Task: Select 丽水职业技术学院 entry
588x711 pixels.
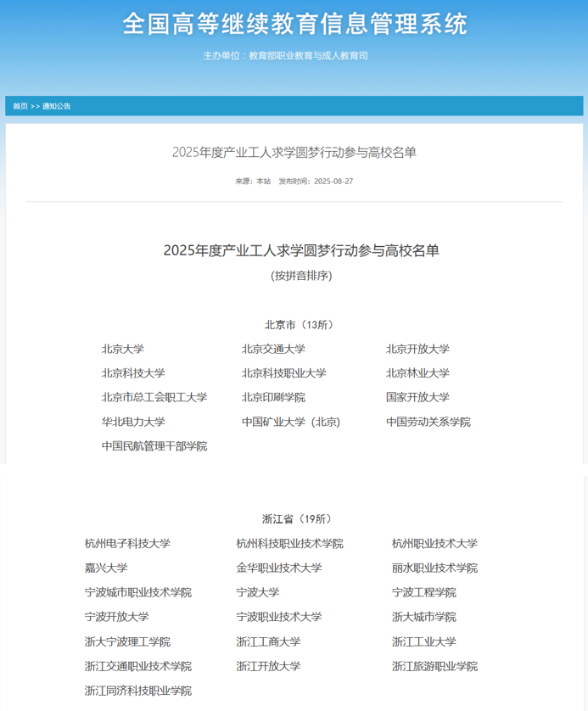Action: (x=434, y=568)
